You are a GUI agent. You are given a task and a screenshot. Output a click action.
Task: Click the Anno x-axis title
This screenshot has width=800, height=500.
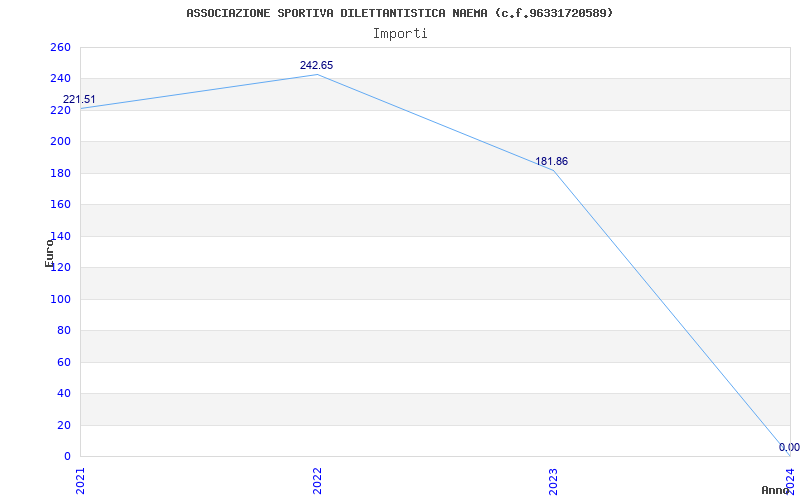(775, 490)
